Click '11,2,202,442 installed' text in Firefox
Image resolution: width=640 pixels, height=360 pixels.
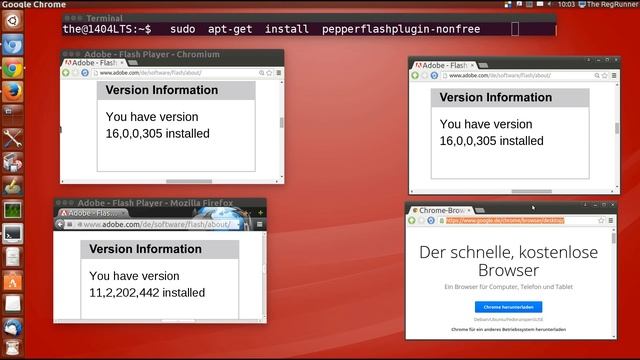pos(147,293)
